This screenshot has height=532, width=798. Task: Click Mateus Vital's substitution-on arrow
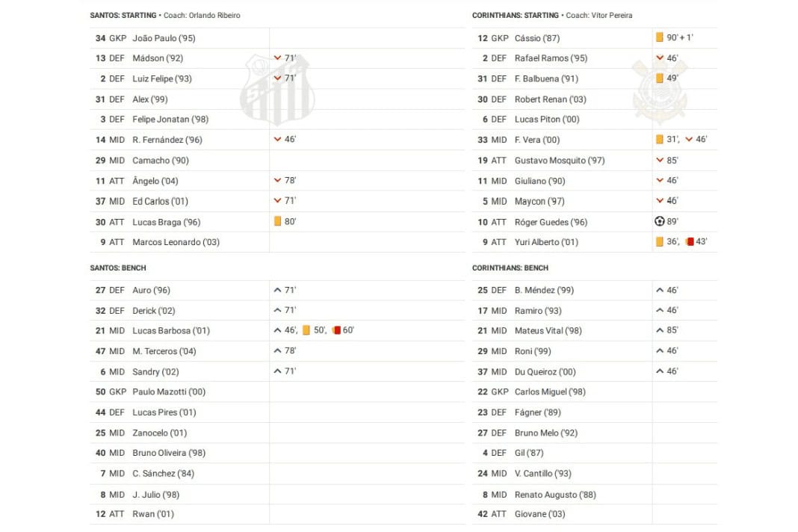[660, 330]
